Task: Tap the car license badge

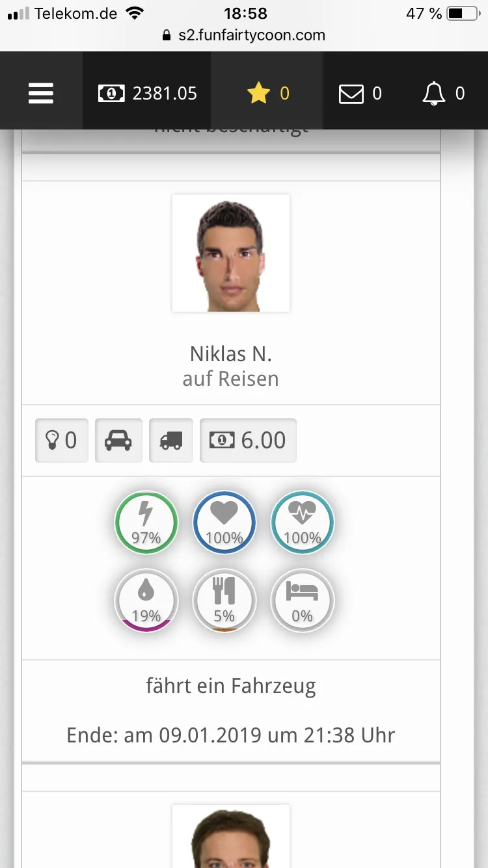Action: (x=118, y=441)
